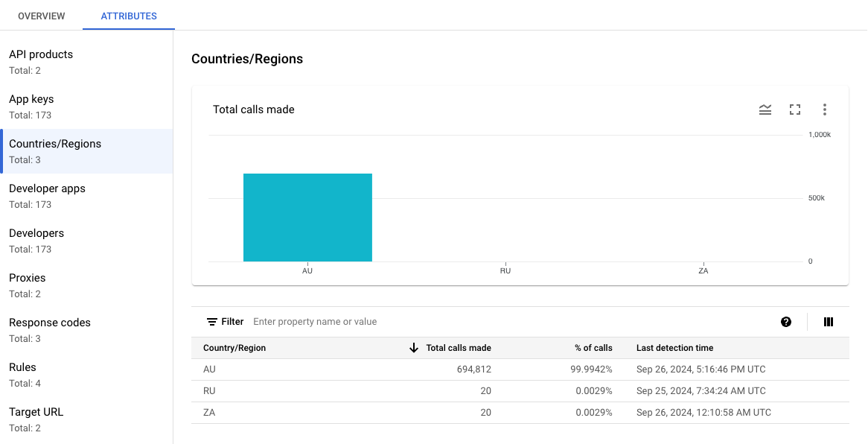Image resolution: width=868 pixels, height=444 pixels.
Task: Click the 500k y-axis label
Action: click(817, 198)
